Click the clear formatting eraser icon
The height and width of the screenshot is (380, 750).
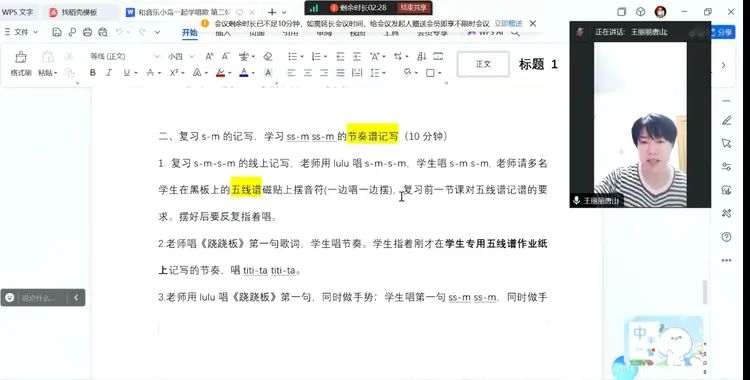[x=268, y=56]
